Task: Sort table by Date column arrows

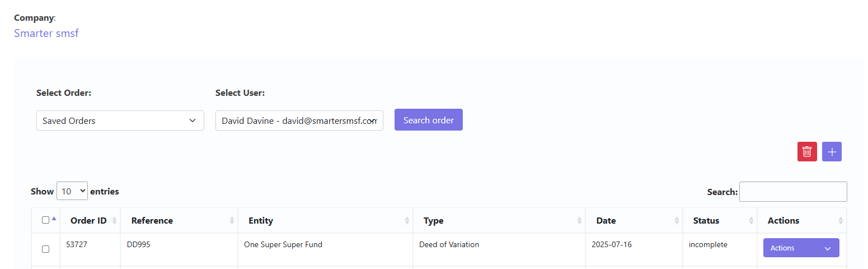Action: 677,221
